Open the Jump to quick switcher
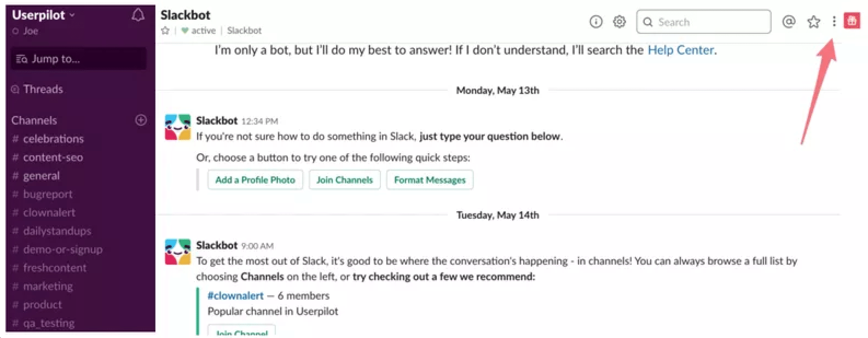 (78, 59)
